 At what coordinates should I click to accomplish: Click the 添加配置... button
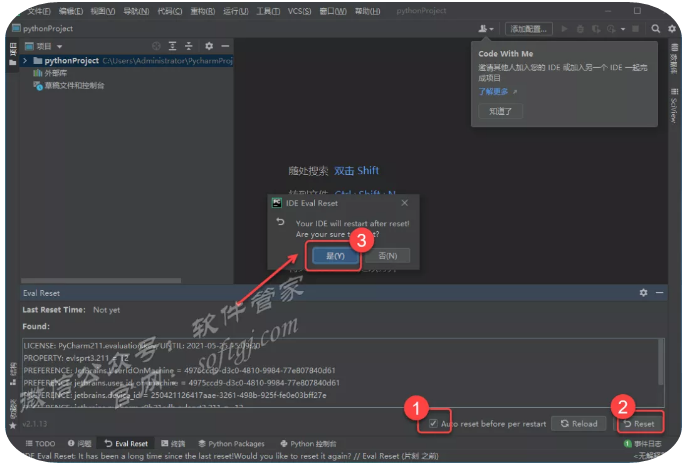pyautogui.click(x=528, y=29)
